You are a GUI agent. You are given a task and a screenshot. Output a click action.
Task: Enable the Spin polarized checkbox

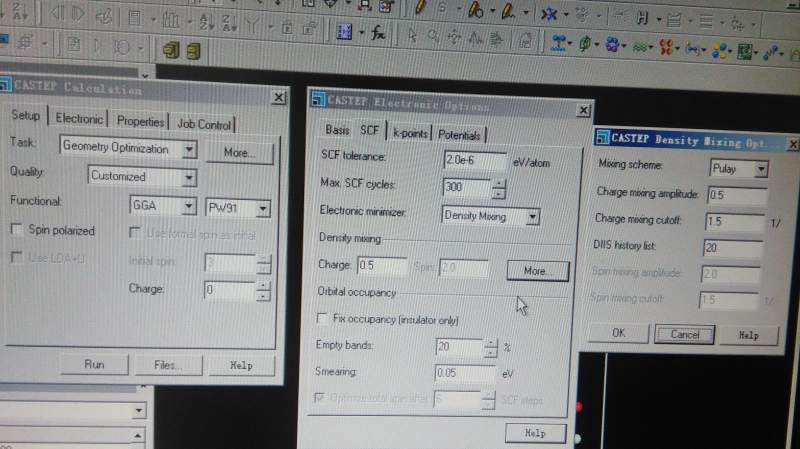point(17,229)
